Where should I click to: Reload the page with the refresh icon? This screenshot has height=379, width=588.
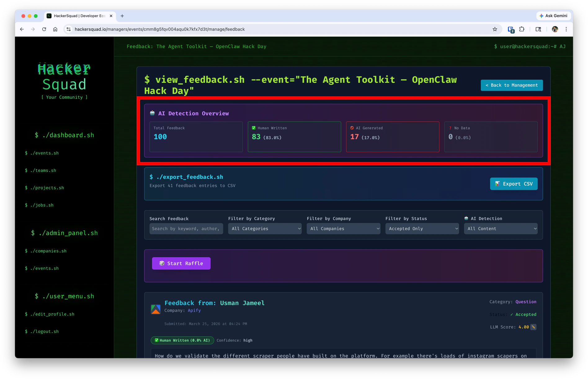point(44,29)
